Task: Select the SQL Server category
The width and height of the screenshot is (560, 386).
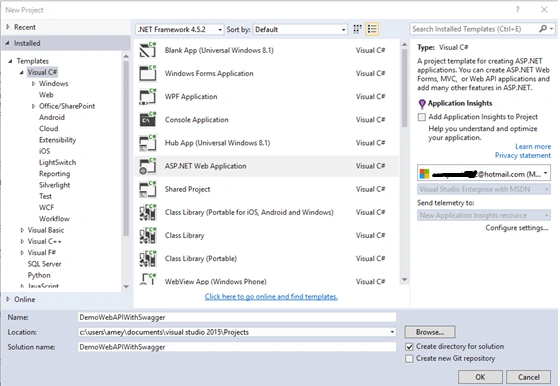Action: [x=44, y=264]
